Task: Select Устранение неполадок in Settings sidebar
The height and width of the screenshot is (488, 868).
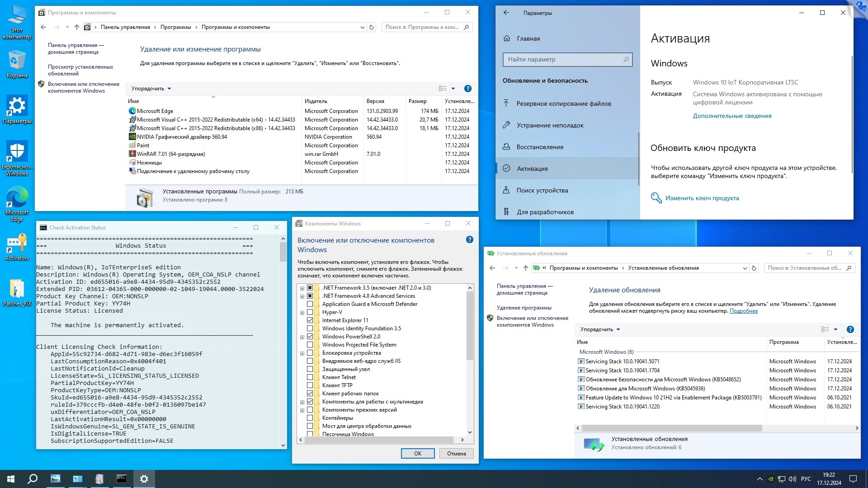Action: tap(550, 125)
